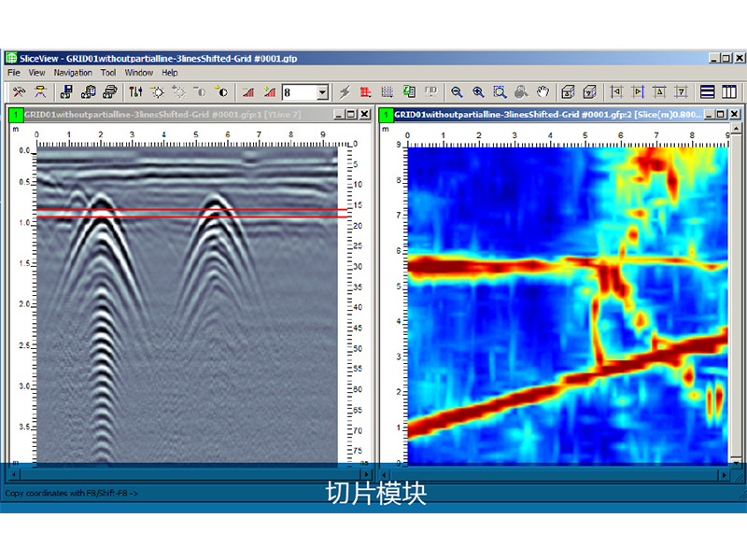Viewport: 747px width, 560px height.
Task: Click the move-left arrow navigation icon
Action: [616, 91]
